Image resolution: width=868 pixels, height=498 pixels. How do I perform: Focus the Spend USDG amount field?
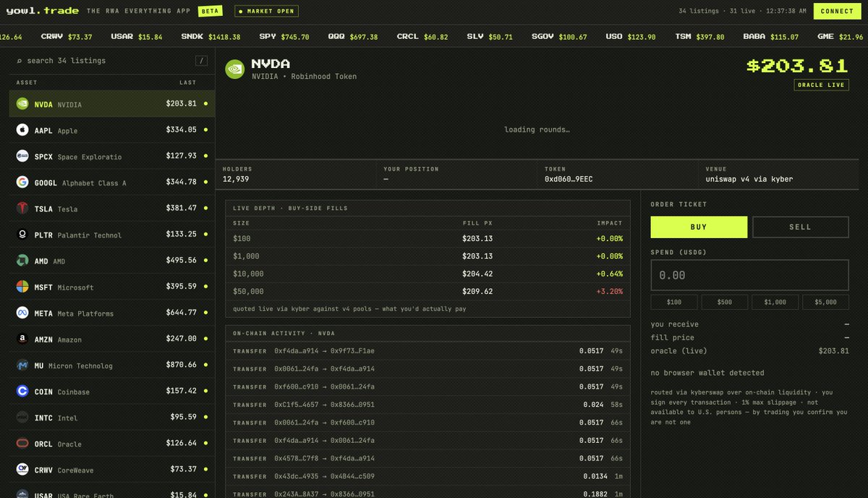point(749,275)
